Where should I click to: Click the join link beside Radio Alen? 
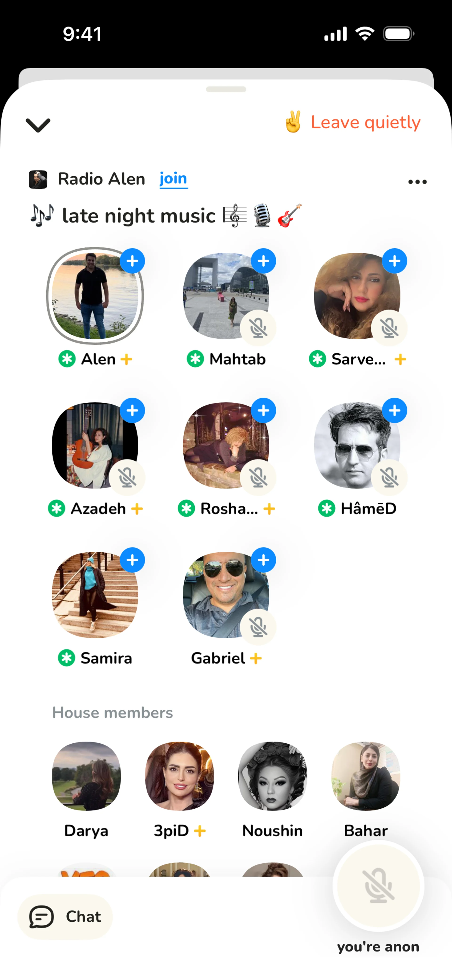pyautogui.click(x=174, y=178)
